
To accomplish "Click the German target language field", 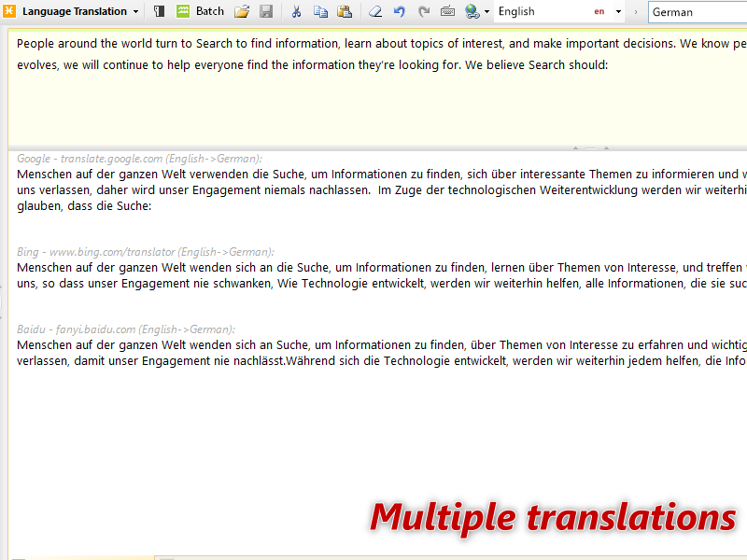I will tap(698, 12).
